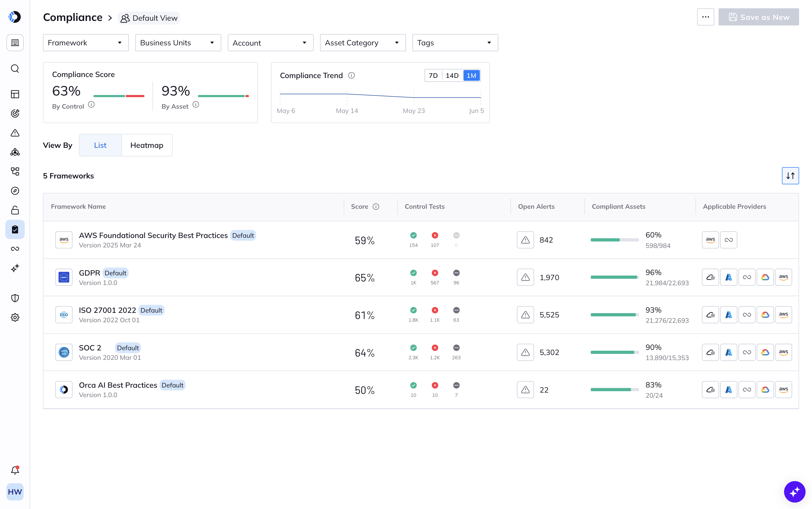Open the dashboard layout sidebar icon
812x509 pixels.
coord(15,94)
